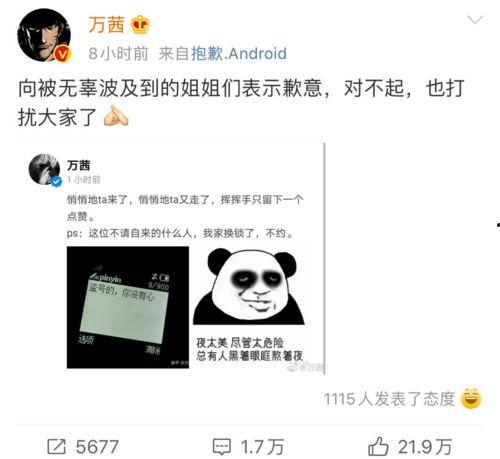Tap the apology post text
500x459 pixels.
(241, 103)
